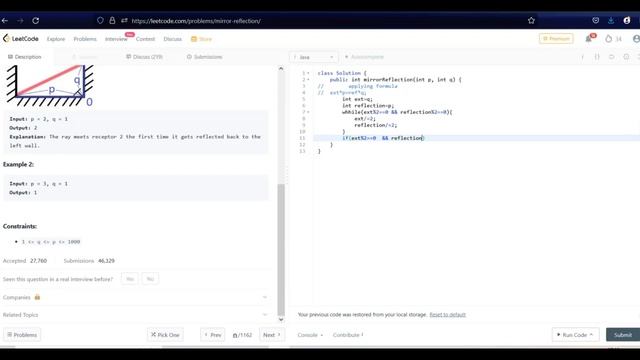Click the reset code icon in editor toolbar
640x360 pixels.
[x=611, y=57]
